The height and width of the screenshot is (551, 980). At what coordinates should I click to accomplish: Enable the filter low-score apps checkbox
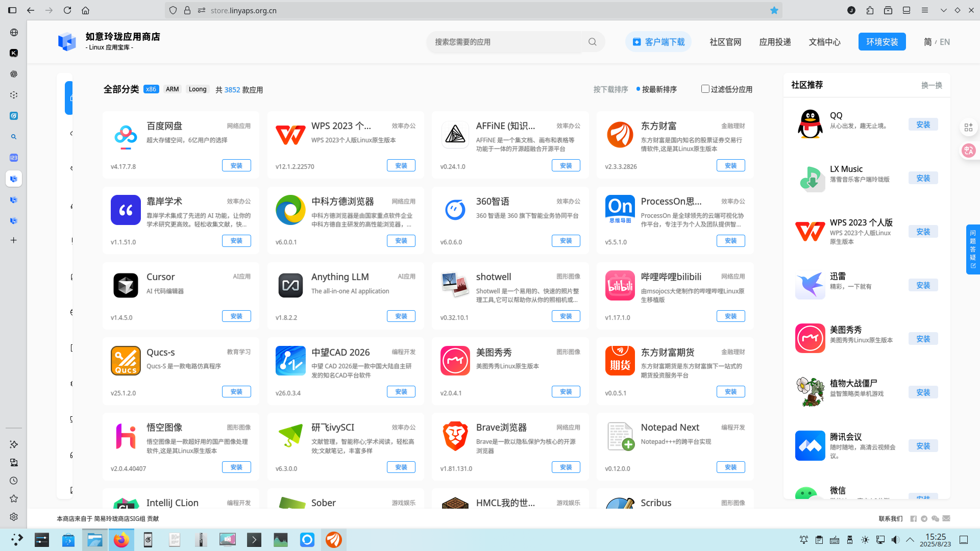click(x=705, y=89)
